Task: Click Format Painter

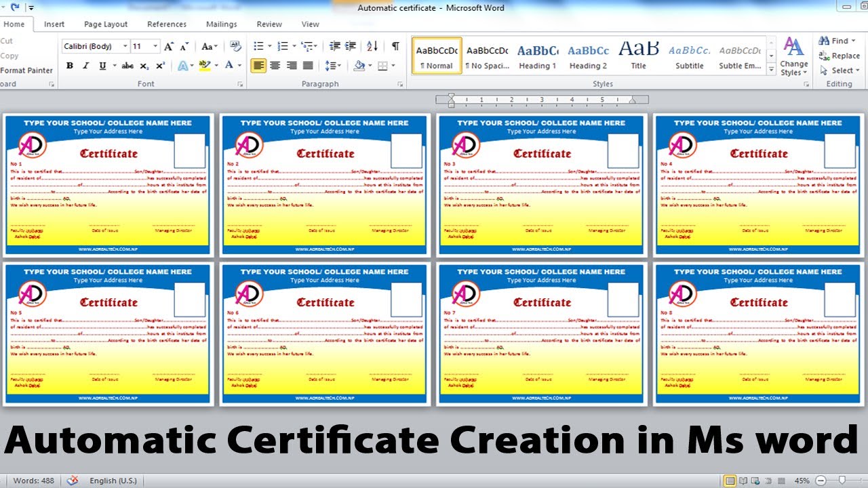Action: coord(26,70)
